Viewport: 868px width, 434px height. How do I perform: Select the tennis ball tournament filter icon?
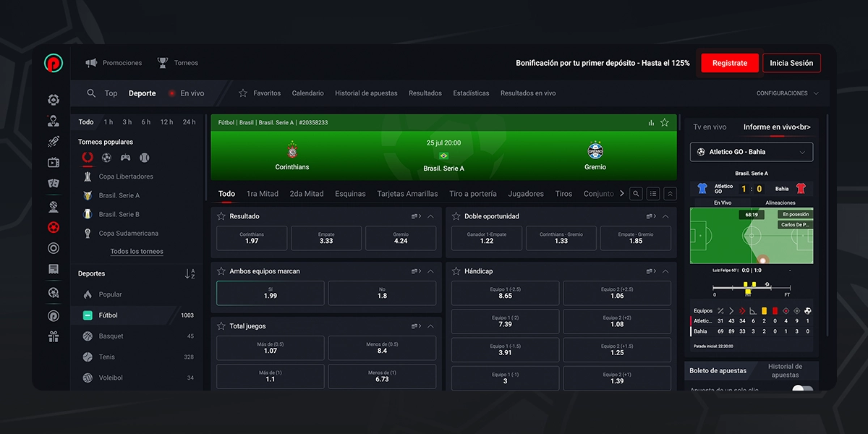coord(144,157)
